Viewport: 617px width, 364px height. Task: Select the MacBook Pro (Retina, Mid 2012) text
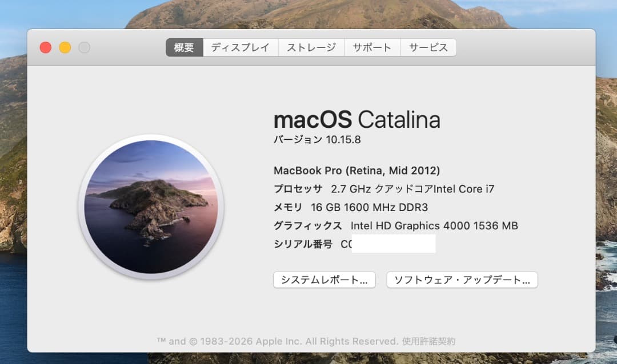point(357,171)
